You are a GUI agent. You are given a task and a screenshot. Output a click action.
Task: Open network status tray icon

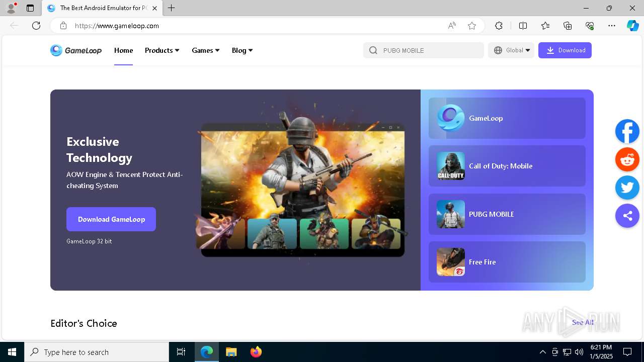(x=567, y=352)
